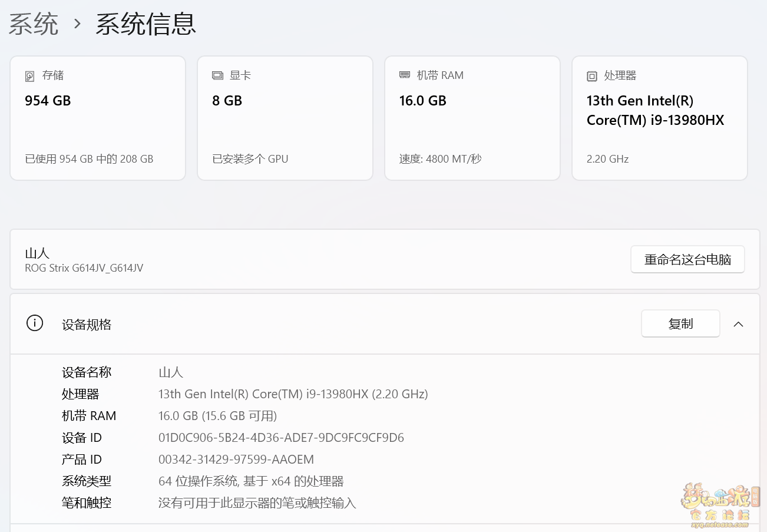
Task: Open the storage card showing 954 GB
Action: (98, 118)
